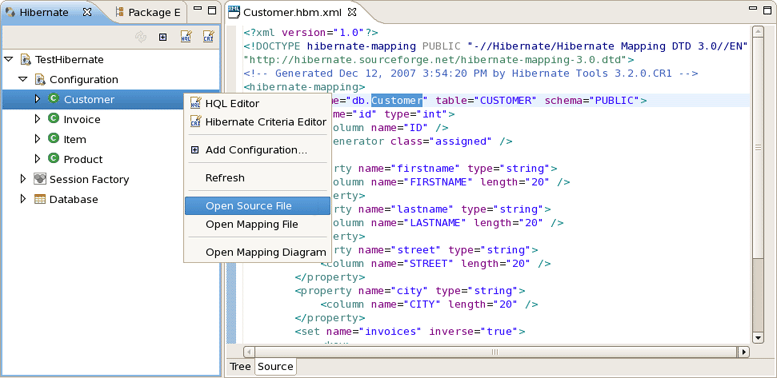Click the editor vertical scrollbar down arrow

pos(757,337)
